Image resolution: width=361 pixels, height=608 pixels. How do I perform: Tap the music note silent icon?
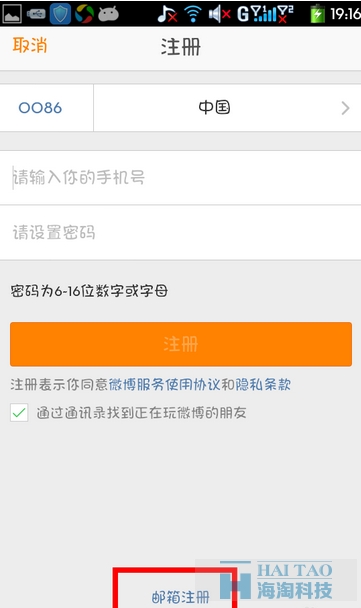[x=168, y=14]
